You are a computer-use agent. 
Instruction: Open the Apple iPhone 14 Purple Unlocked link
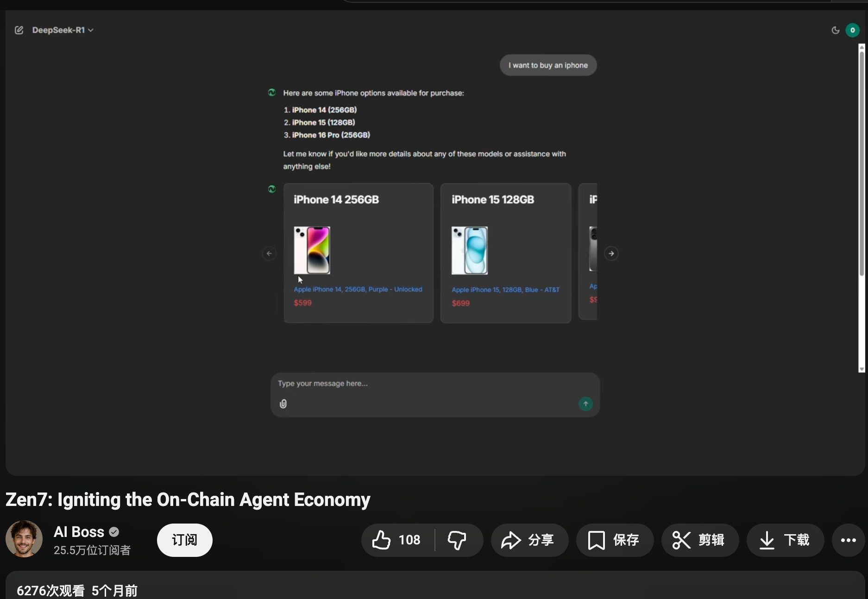[x=358, y=289]
